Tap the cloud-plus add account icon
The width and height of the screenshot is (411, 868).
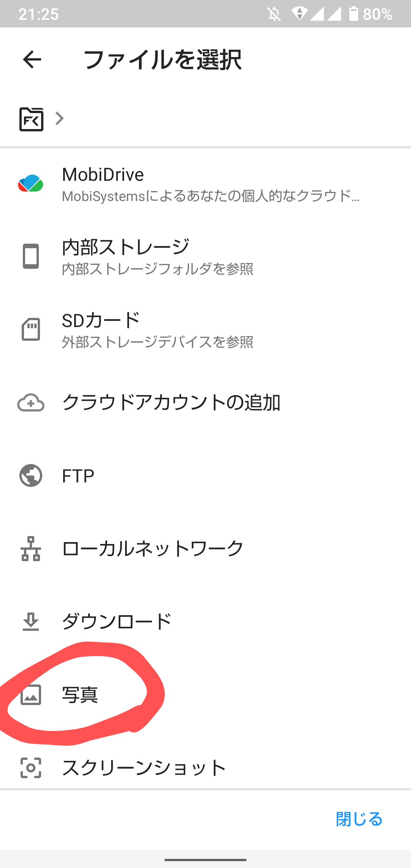30,403
